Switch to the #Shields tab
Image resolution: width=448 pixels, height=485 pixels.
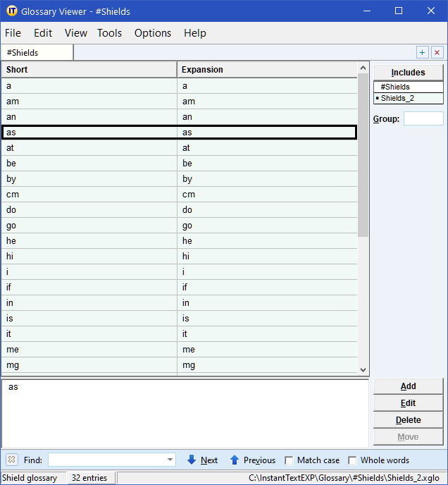click(x=23, y=53)
